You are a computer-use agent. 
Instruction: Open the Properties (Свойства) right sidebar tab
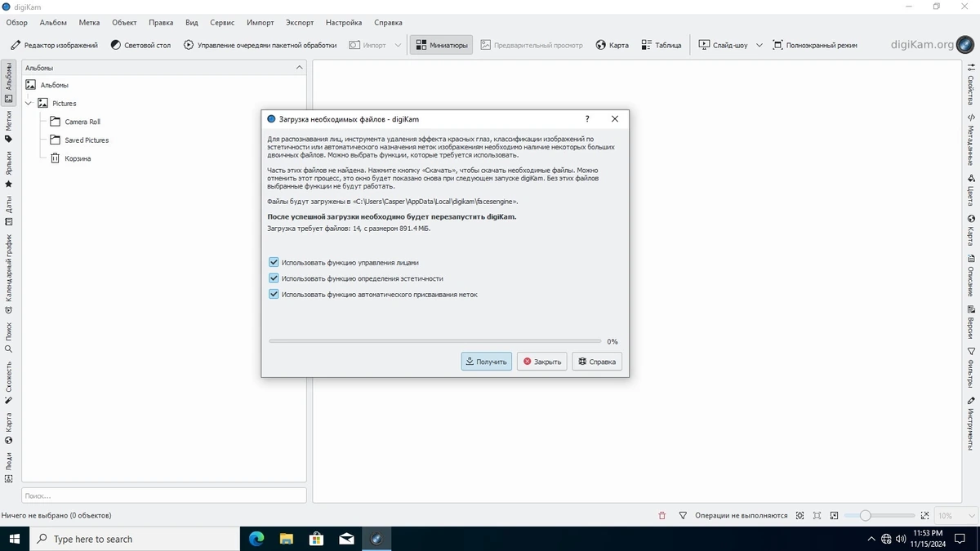click(x=971, y=83)
